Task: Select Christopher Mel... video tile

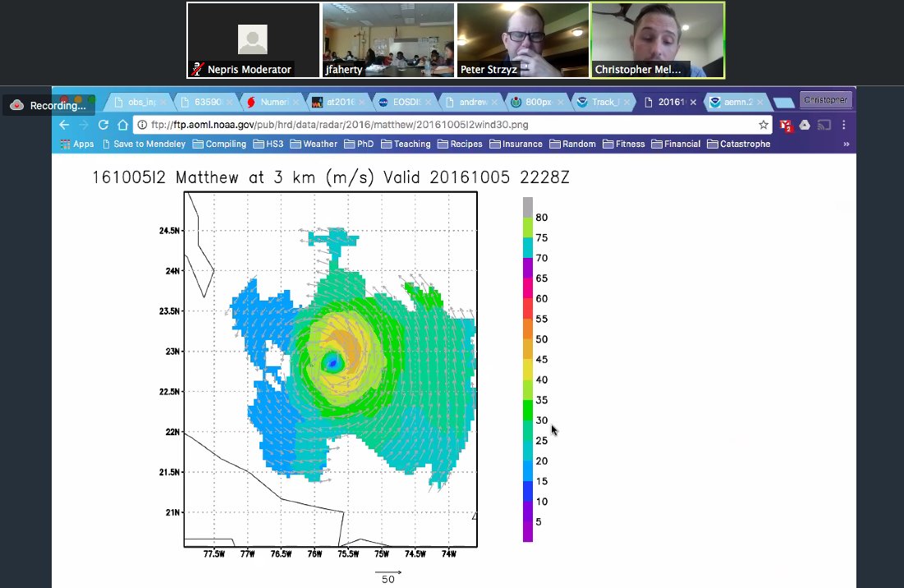Action: click(658, 39)
